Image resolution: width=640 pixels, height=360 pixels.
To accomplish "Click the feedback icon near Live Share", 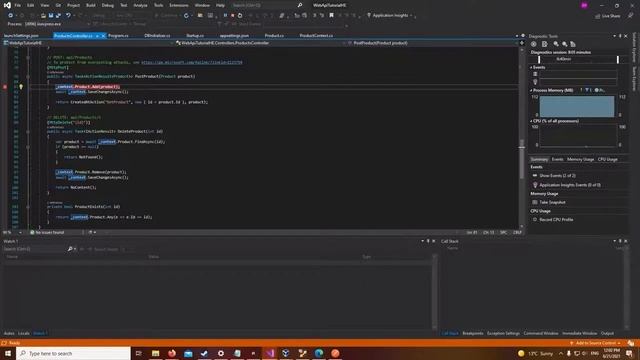I will tap(631, 16).
